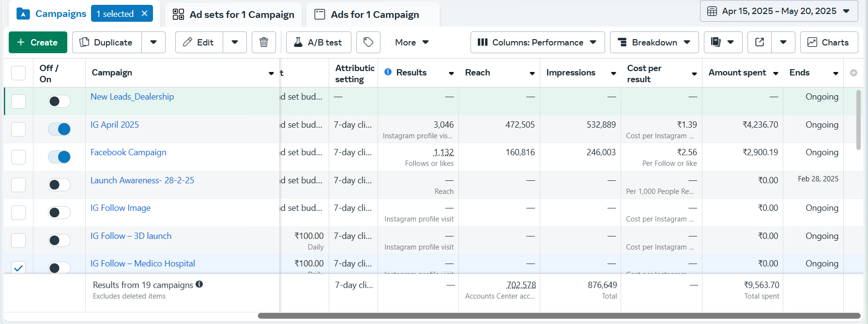Open Impressions column sort arrow

[x=613, y=74]
